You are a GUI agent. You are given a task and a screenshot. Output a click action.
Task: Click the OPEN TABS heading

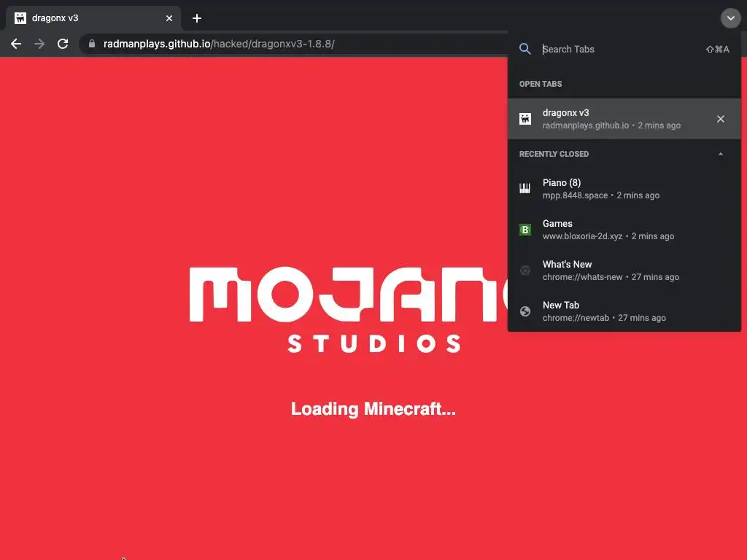tap(541, 84)
